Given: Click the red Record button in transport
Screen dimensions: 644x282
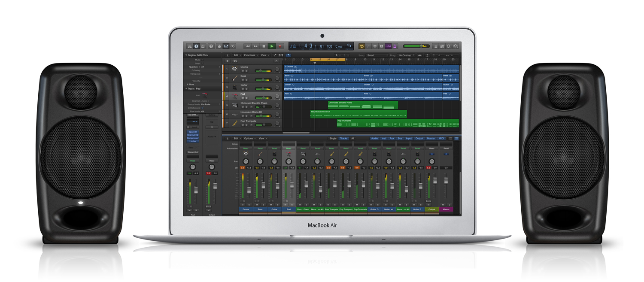Looking at the screenshot, I should pos(280,46).
